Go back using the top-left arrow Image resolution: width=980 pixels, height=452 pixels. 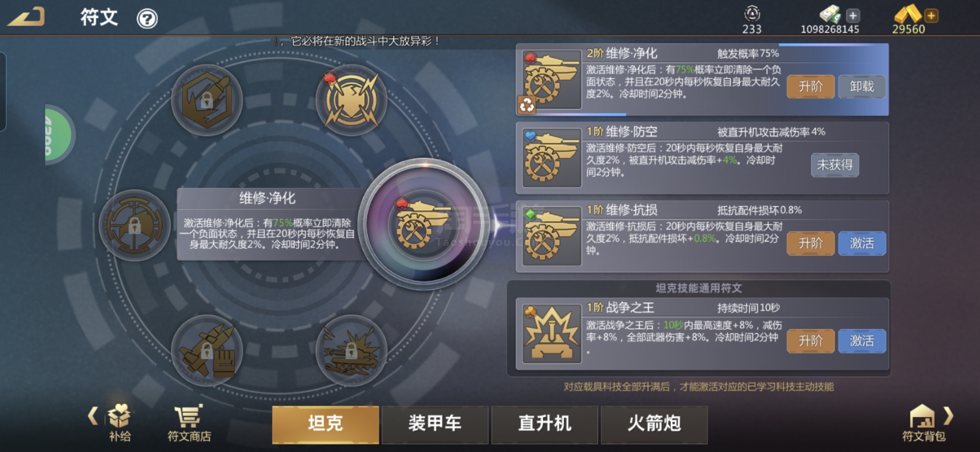[27, 17]
